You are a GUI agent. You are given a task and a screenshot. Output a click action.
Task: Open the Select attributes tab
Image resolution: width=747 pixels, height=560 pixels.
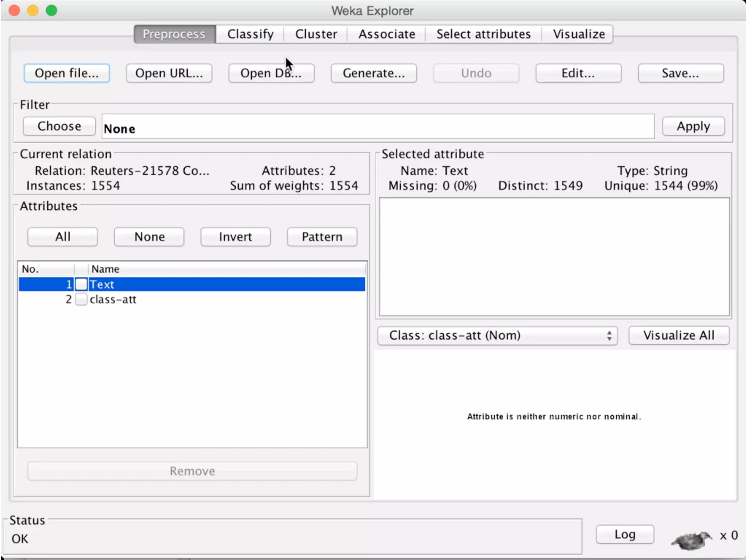coord(483,34)
